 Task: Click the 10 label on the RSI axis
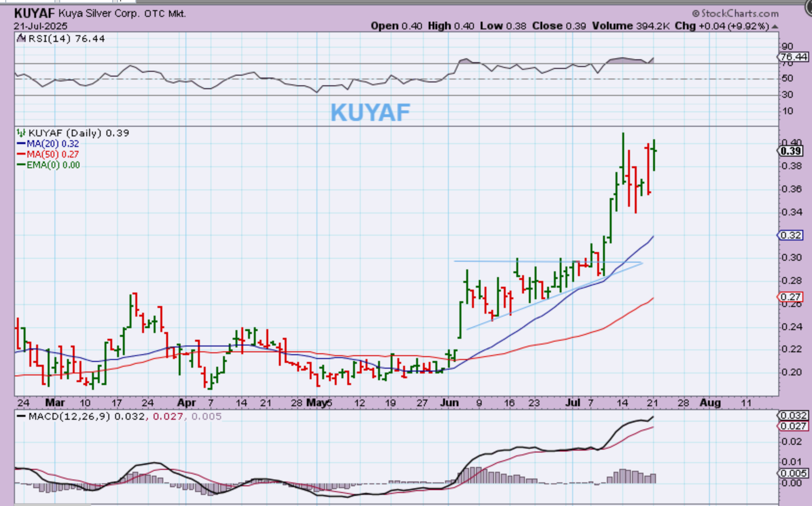click(x=787, y=111)
